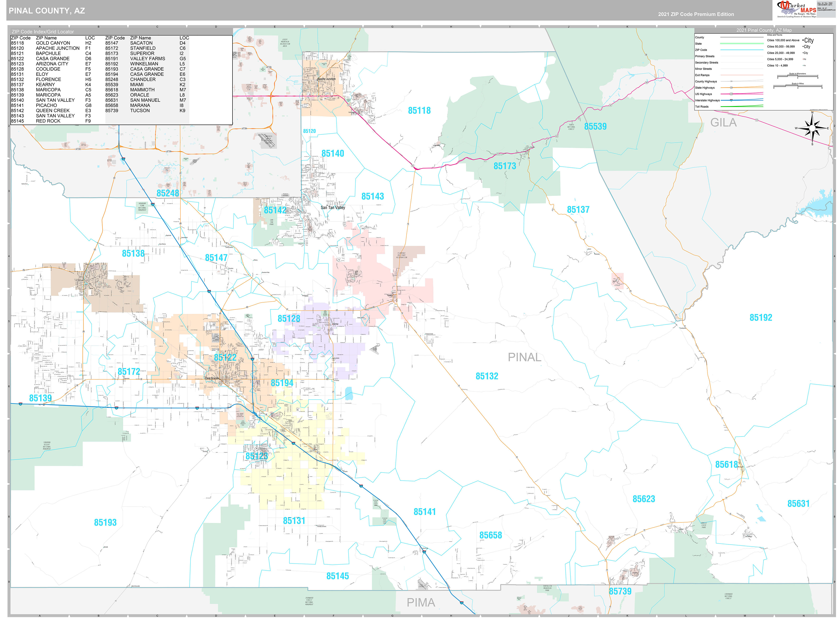Click the Cities 100,000 and Above legend entry

coord(790,40)
